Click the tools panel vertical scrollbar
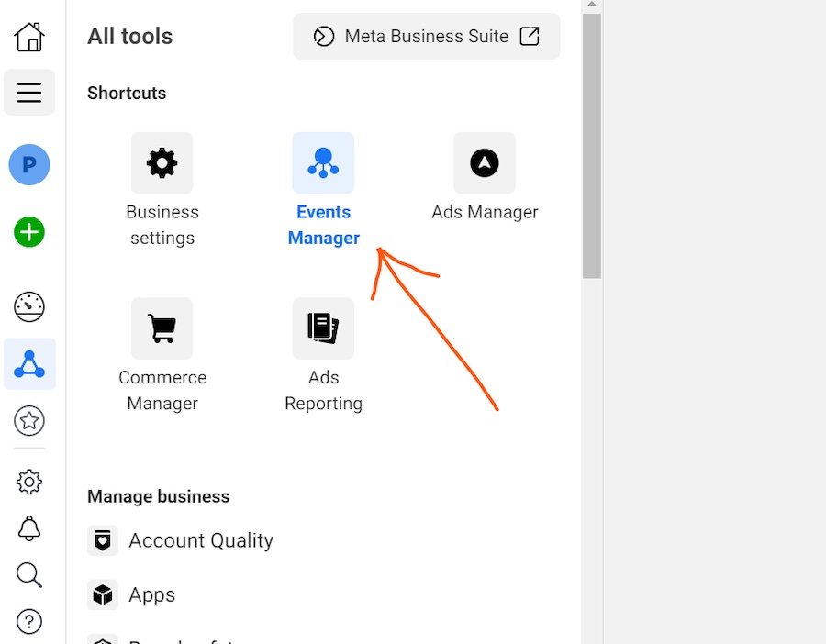 click(x=592, y=147)
